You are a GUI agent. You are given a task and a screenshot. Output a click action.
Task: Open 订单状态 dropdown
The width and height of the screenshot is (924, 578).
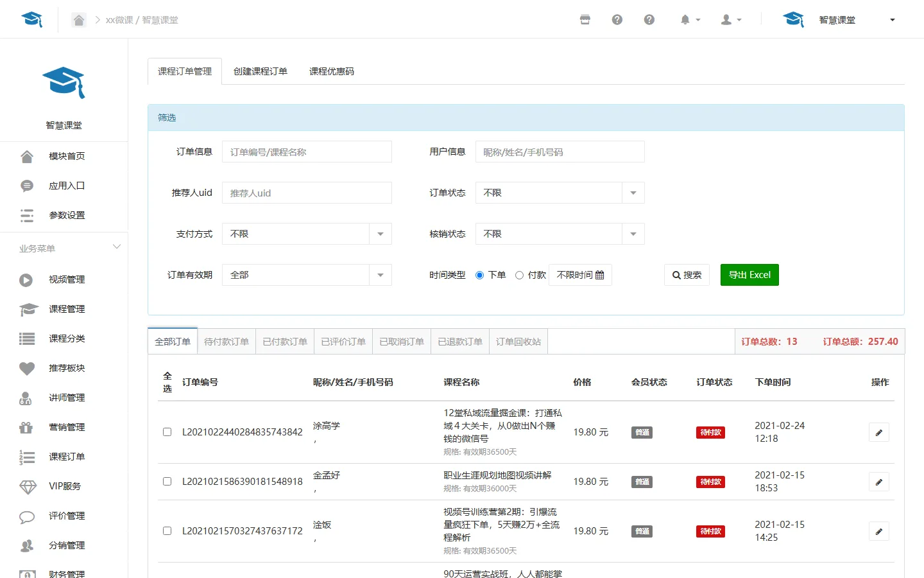[x=560, y=193]
